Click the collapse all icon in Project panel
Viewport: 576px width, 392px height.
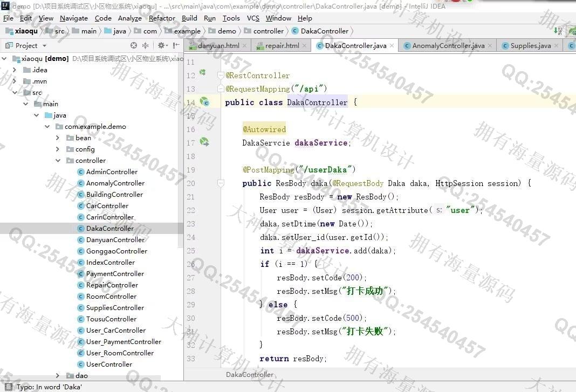click(146, 45)
